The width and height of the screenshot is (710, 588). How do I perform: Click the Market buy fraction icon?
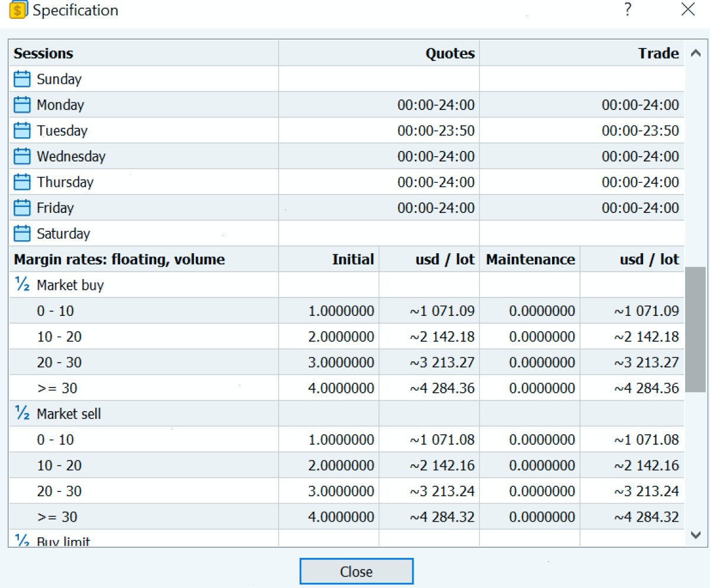coord(22,285)
